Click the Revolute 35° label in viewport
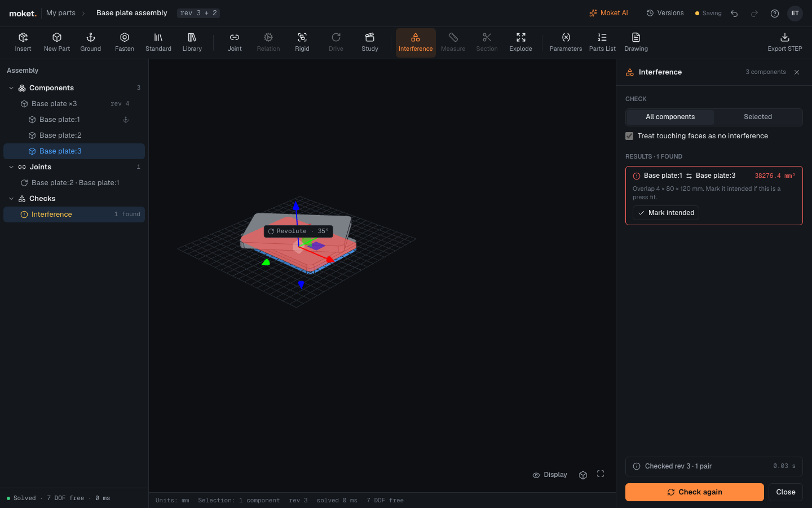 [x=298, y=231]
